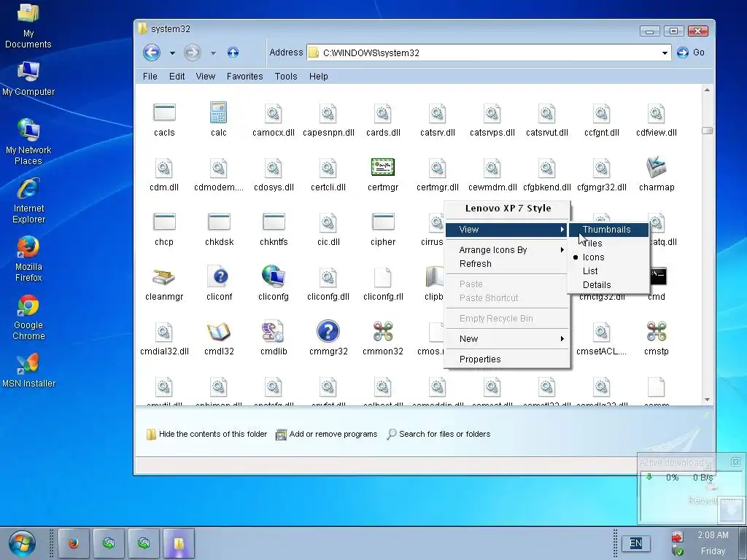Select the cipher file icon
The height and width of the screenshot is (560, 747).
[x=383, y=222]
